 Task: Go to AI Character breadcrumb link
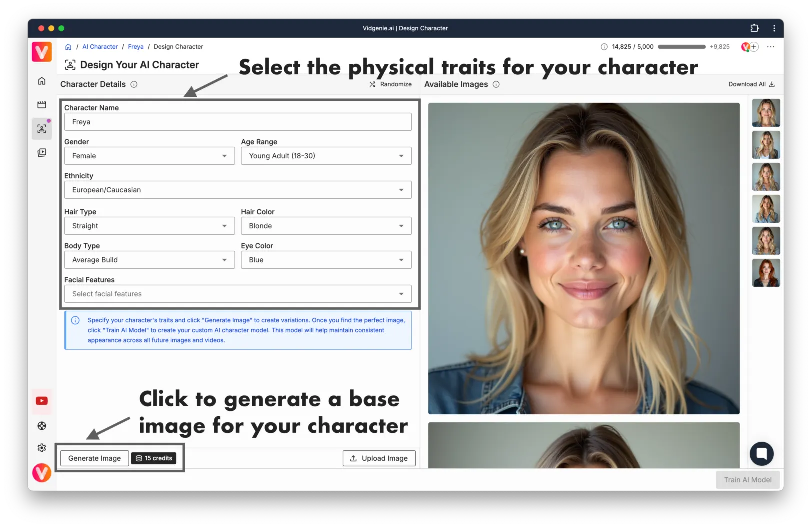[x=100, y=47]
